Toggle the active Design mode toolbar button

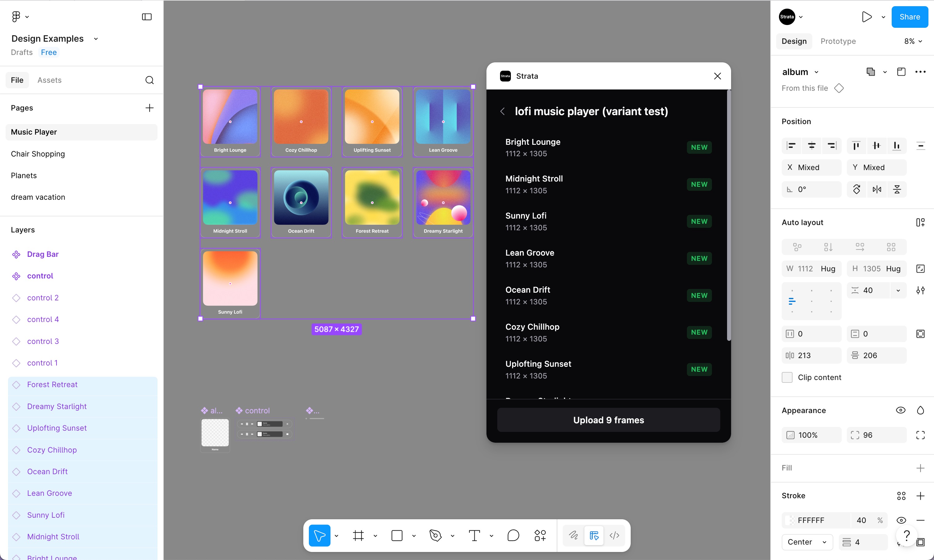(594, 536)
